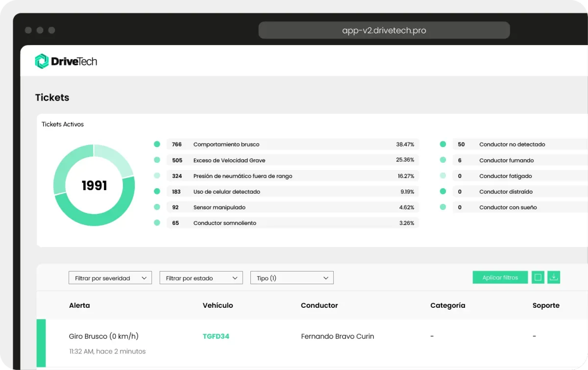This screenshot has height=370, width=588.
Task: Expand the Filtrar por estado dropdown
Action: tap(201, 278)
